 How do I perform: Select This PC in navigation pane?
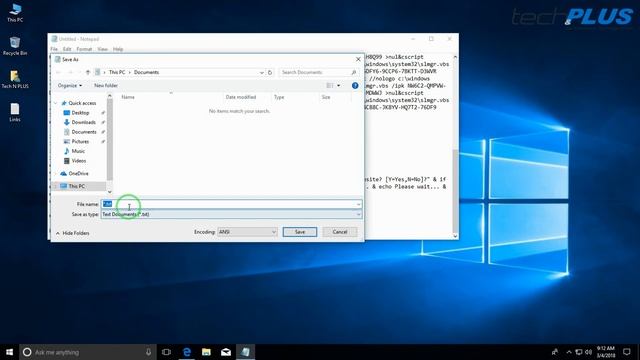click(77, 186)
